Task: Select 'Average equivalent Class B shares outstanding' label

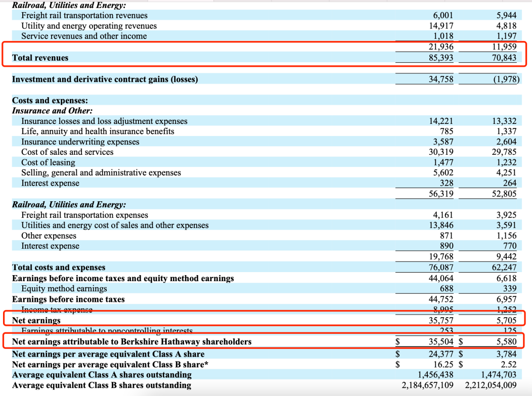Action: (x=102, y=385)
